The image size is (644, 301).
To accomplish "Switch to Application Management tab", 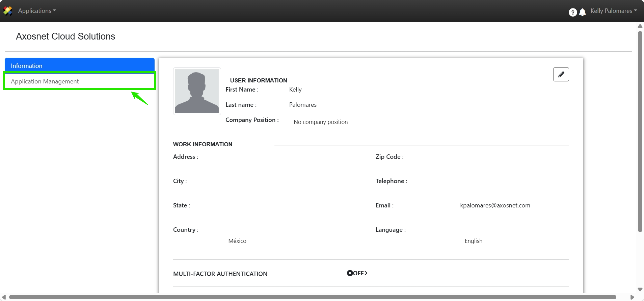I will 80,81.
